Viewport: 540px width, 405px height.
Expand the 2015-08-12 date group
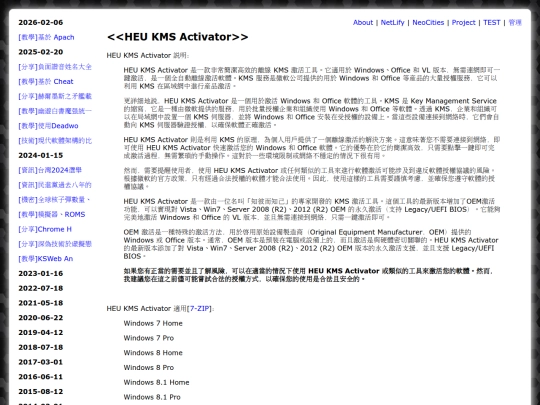[41, 392]
